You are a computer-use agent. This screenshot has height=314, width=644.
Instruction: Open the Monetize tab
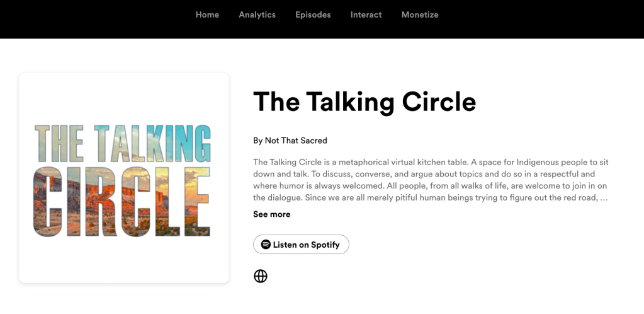pyautogui.click(x=420, y=15)
